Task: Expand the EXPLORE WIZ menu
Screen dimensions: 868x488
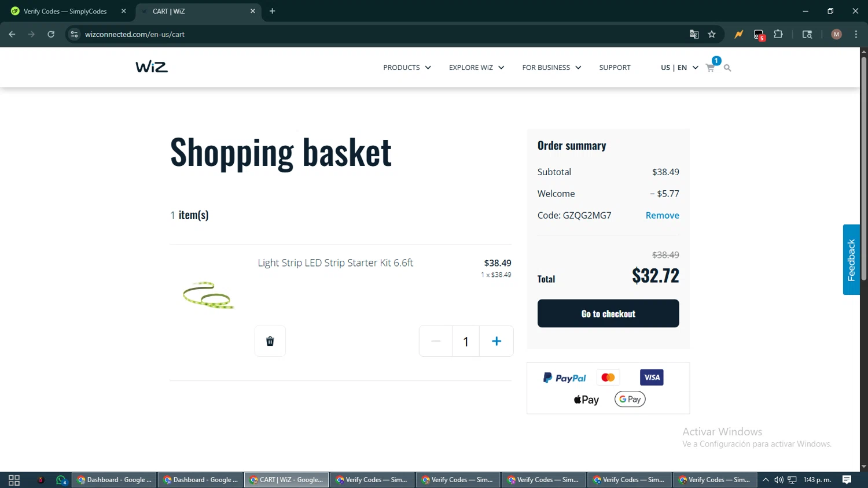Action: [476, 68]
